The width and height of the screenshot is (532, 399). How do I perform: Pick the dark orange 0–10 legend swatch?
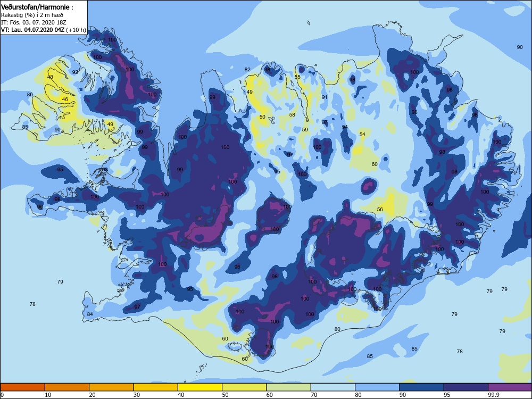pyautogui.click(x=22, y=387)
